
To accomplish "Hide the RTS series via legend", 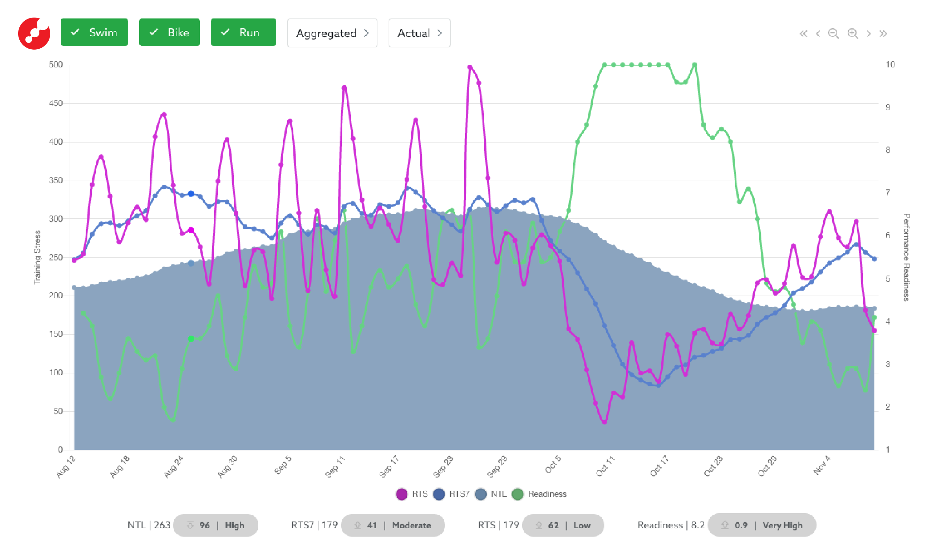I will click(x=412, y=494).
